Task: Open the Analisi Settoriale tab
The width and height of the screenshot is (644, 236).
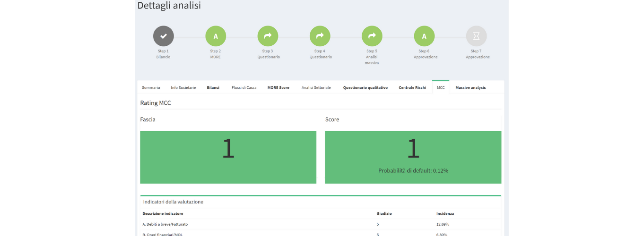Action: (316, 87)
